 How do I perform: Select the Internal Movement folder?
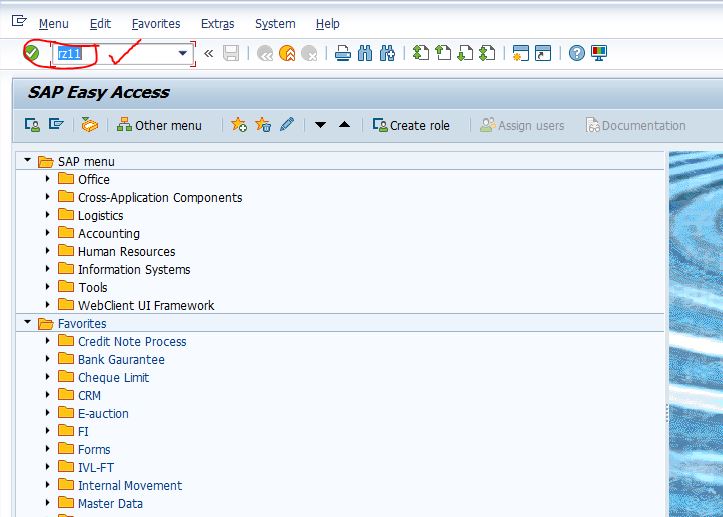[x=130, y=486]
